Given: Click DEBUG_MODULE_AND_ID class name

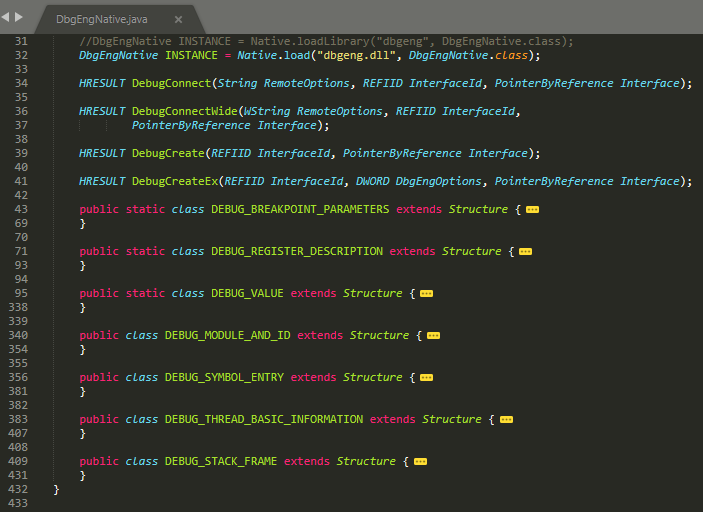Looking at the screenshot, I should 227,335.
